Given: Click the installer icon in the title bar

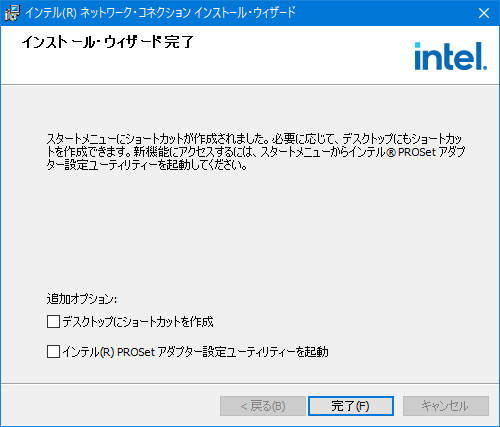Looking at the screenshot, I should (12, 13).
